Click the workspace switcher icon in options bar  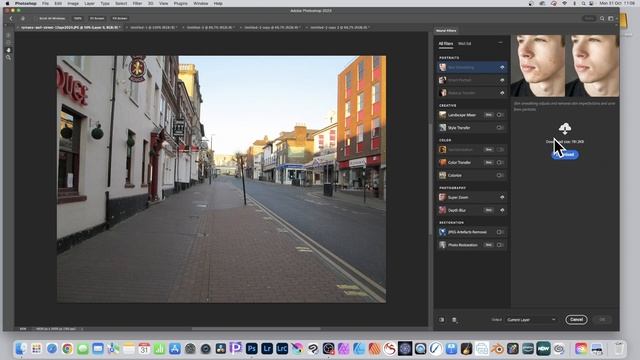pyautogui.click(x=611, y=18)
